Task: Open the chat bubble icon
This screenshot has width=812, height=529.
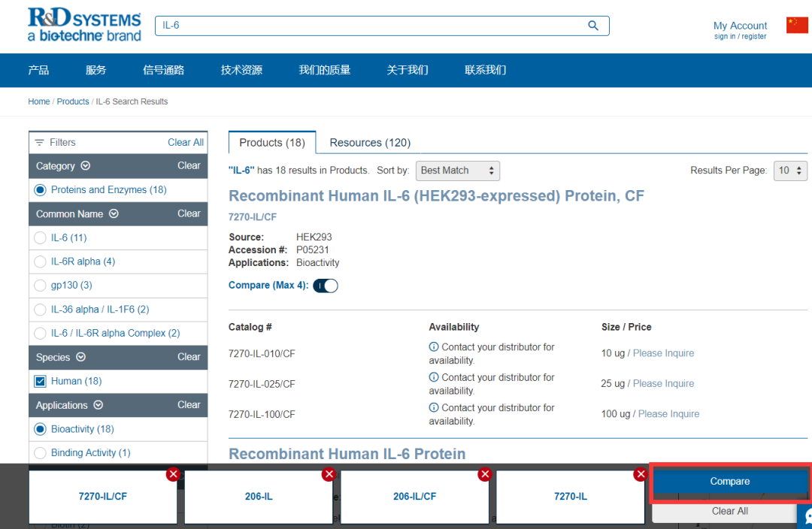Action: tap(807, 517)
